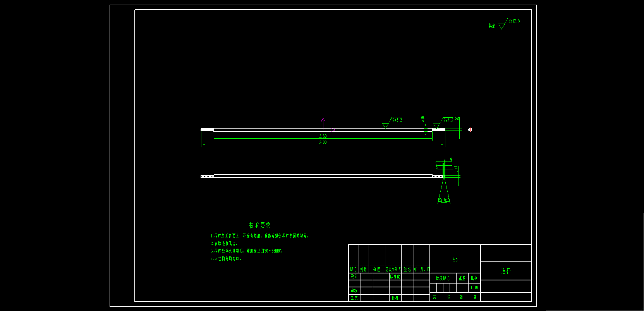Click the Φ30 diameter dimension
Image resolution: width=644 pixels, height=311 pixels.
[x=423, y=119]
